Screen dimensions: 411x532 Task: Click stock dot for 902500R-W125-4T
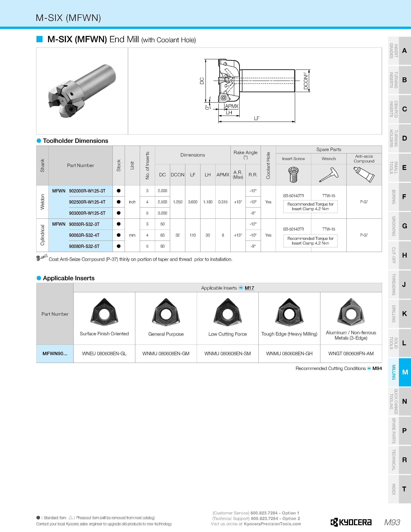point(119,202)
